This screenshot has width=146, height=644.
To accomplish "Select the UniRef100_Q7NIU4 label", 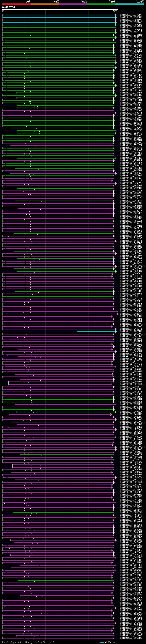I will click(131, 82).
